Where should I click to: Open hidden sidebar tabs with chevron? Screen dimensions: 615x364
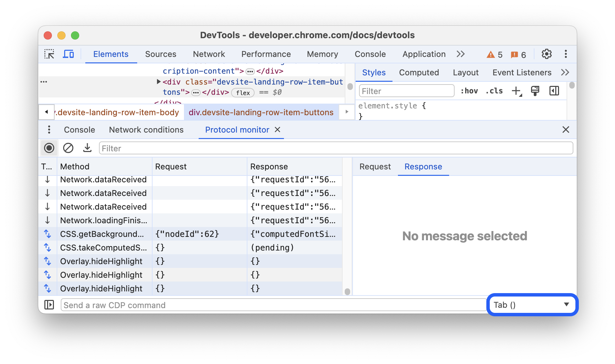point(565,72)
